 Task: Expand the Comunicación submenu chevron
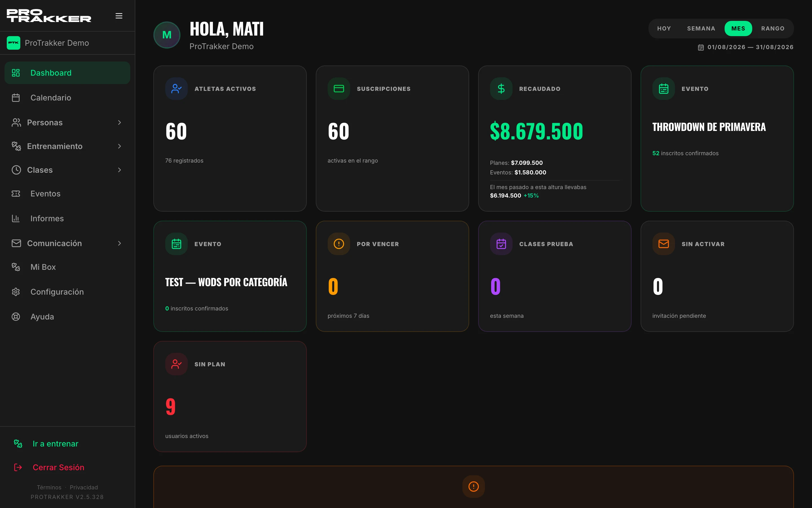(x=120, y=243)
